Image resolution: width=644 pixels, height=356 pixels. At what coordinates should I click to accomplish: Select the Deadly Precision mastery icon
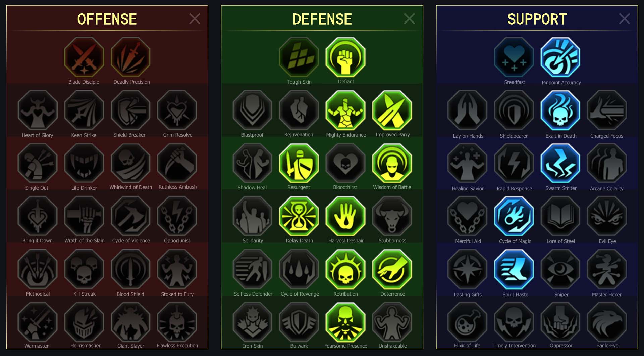[x=131, y=57]
